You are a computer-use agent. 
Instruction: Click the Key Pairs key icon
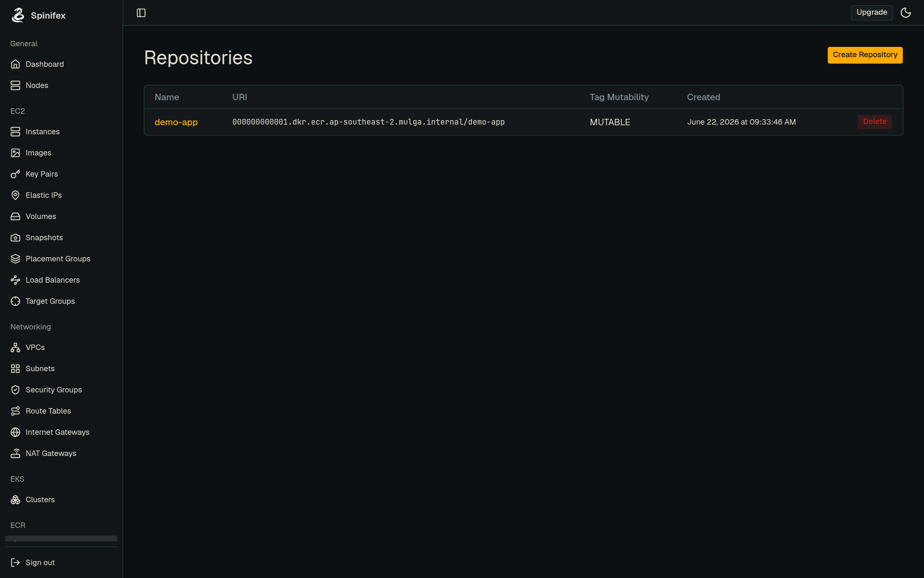pyautogui.click(x=15, y=174)
